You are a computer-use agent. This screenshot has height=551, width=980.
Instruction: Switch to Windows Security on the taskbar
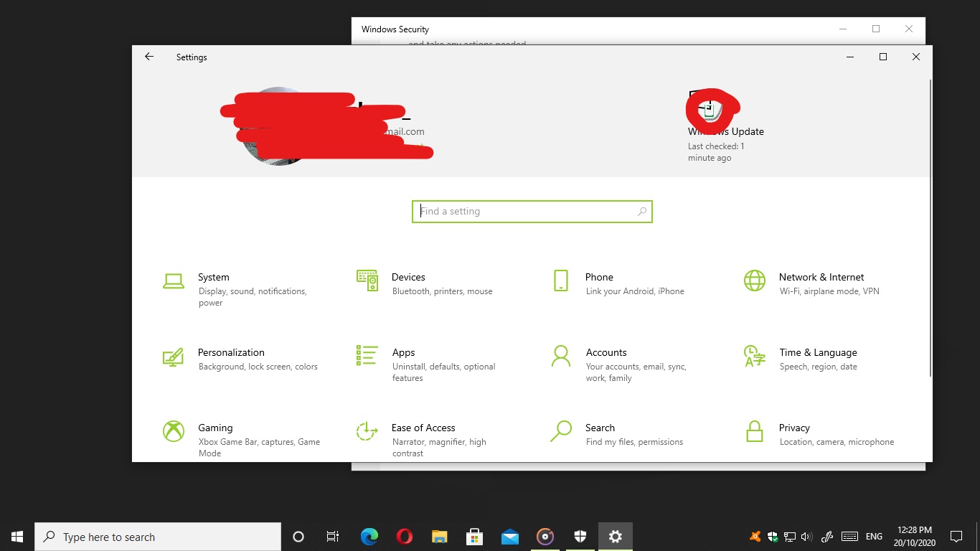(580, 537)
